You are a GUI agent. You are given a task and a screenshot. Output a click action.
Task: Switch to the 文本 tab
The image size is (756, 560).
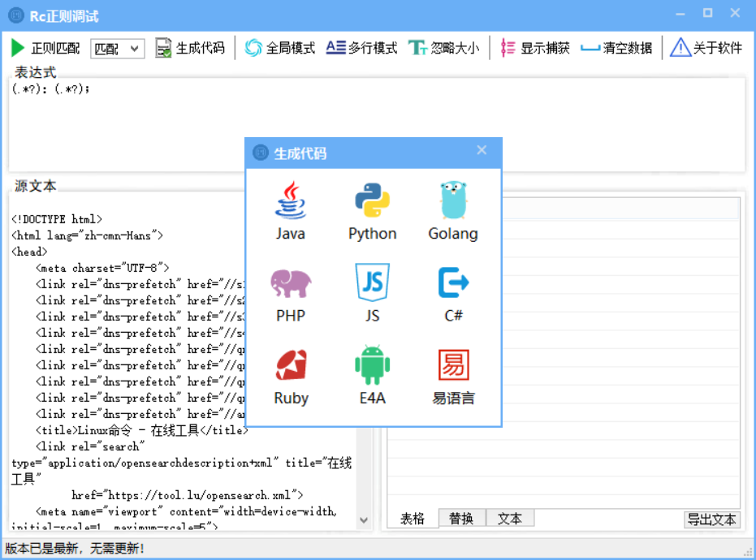(x=510, y=518)
